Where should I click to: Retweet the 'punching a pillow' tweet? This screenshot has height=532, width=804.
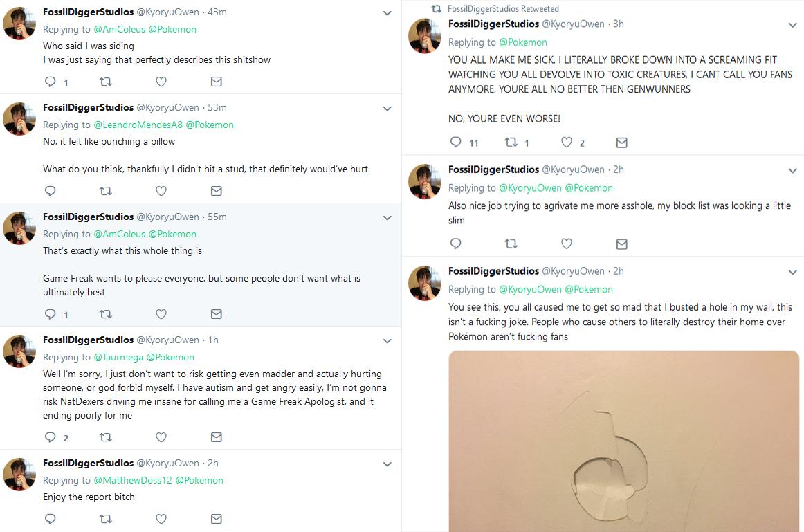[105, 191]
